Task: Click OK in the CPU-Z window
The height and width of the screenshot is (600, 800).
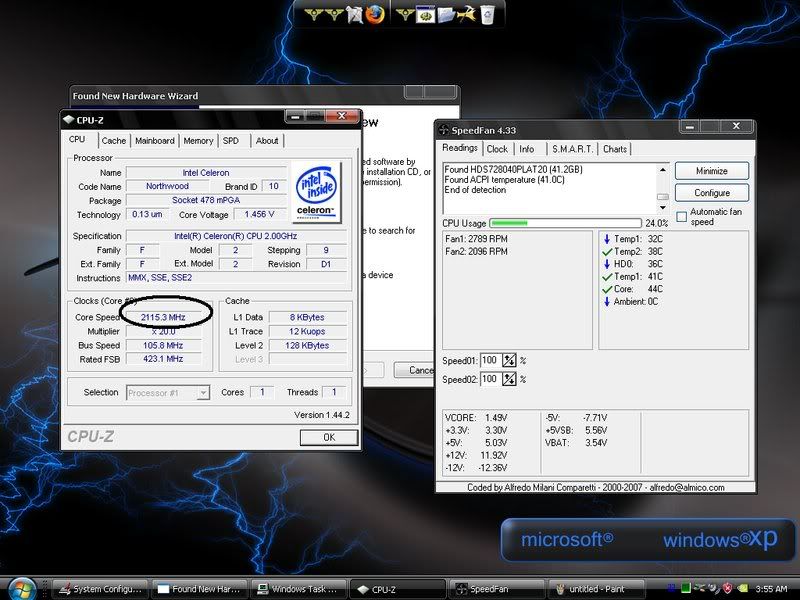Action: [327, 436]
